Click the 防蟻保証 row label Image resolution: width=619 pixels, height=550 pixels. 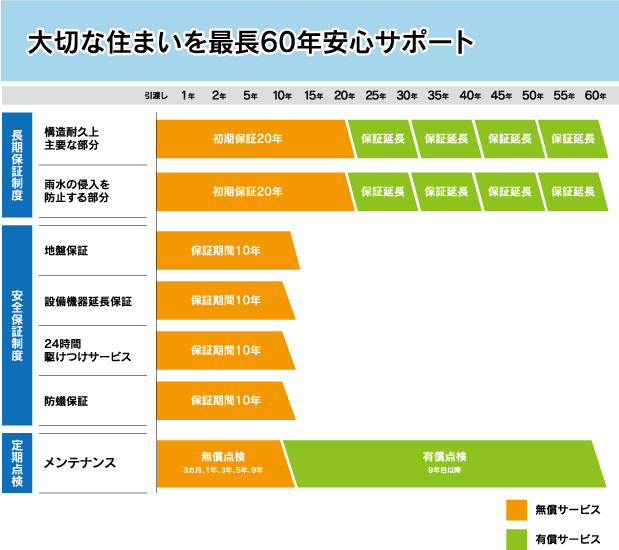tap(66, 401)
